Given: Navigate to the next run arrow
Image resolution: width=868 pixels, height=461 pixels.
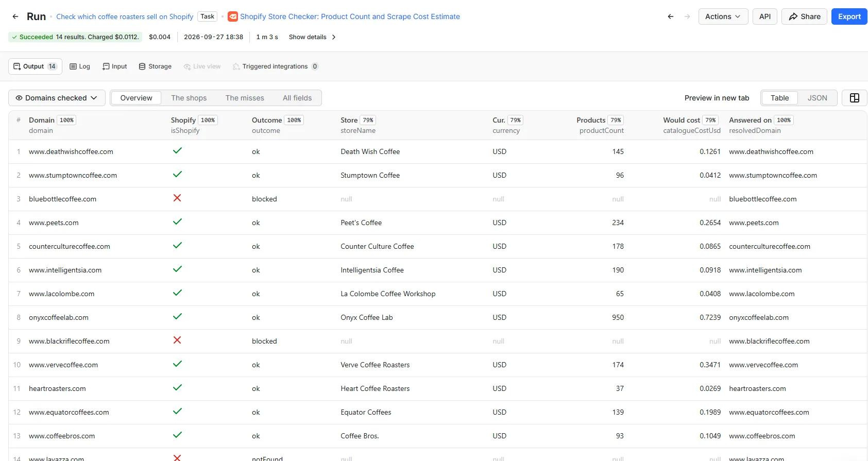Looking at the screenshot, I should pyautogui.click(x=687, y=16).
